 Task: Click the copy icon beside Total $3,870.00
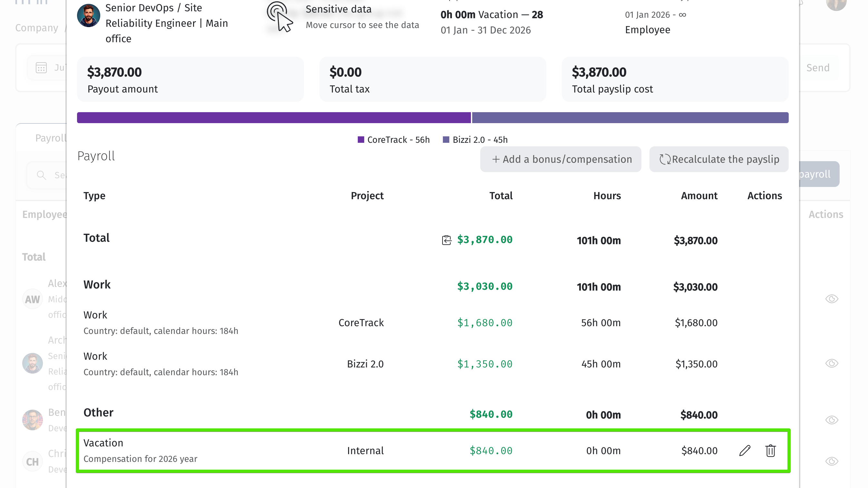pos(446,240)
